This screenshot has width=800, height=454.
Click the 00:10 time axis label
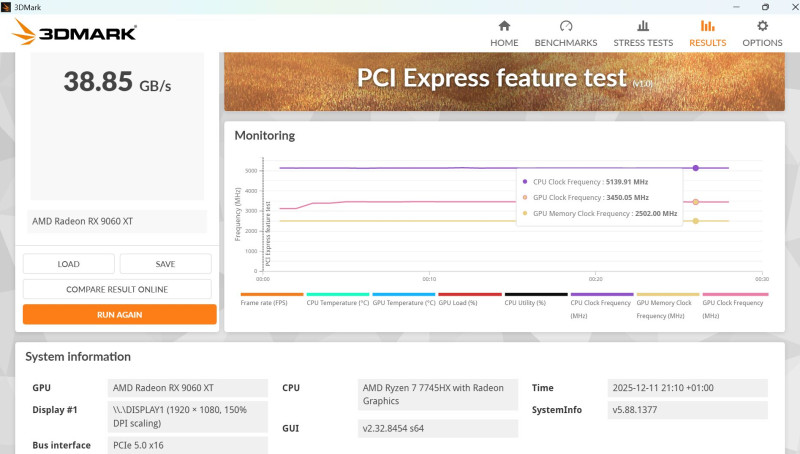point(429,279)
